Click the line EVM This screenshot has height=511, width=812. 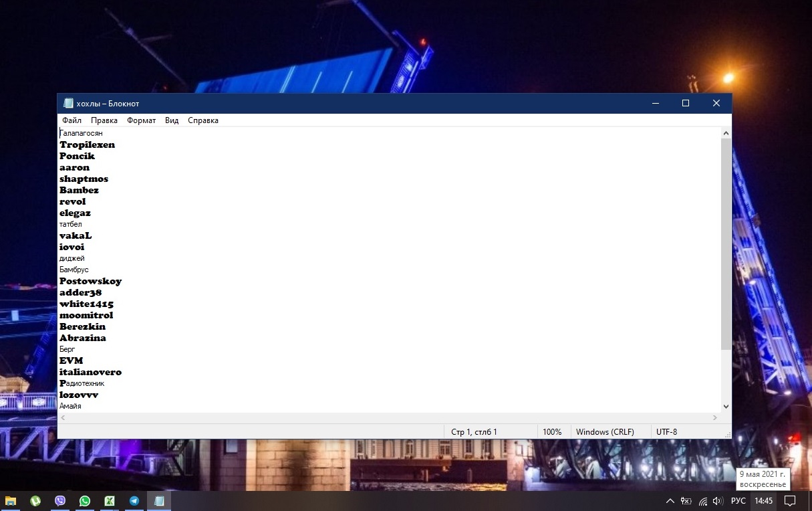tap(71, 361)
